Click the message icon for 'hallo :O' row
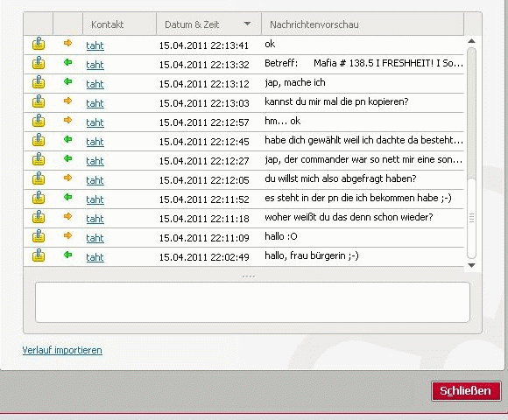The width and height of the screenshot is (508, 420). (x=39, y=236)
